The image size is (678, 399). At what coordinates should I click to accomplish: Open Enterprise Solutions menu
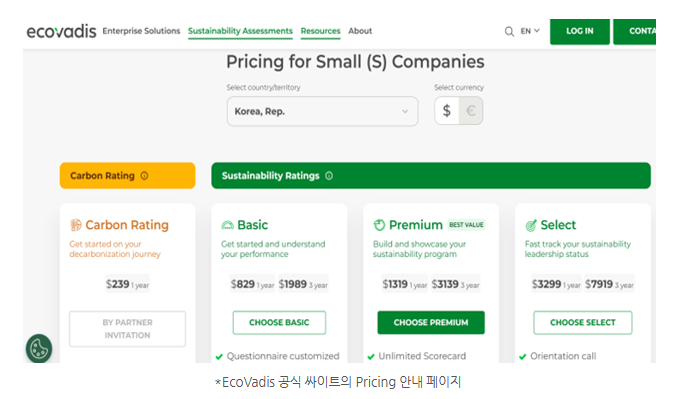(141, 31)
